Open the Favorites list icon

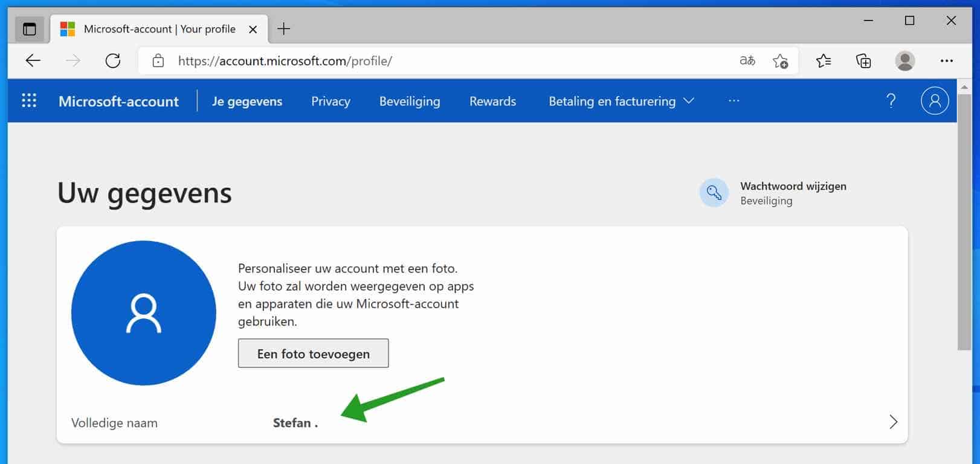[823, 60]
